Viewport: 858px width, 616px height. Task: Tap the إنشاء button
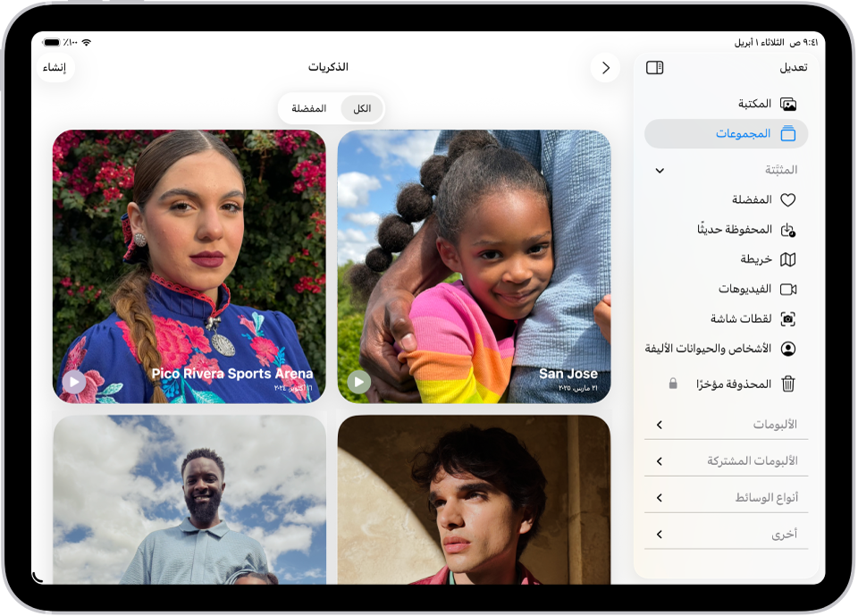click(55, 66)
